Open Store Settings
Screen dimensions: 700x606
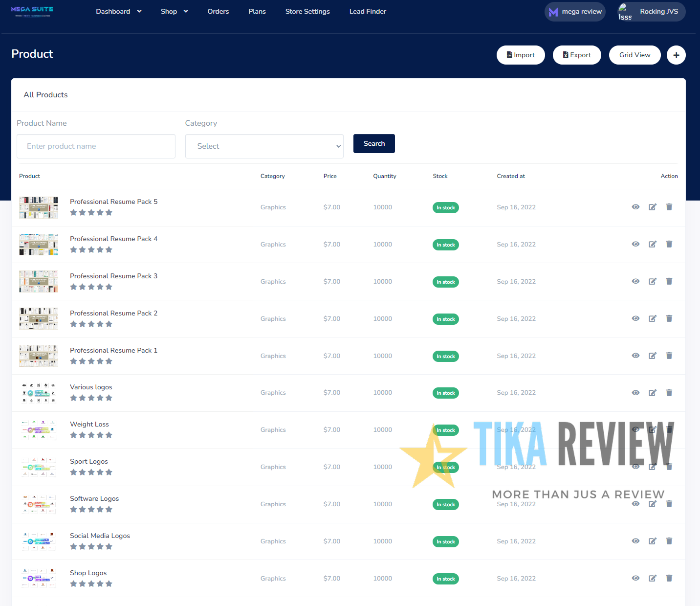(x=307, y=11)
